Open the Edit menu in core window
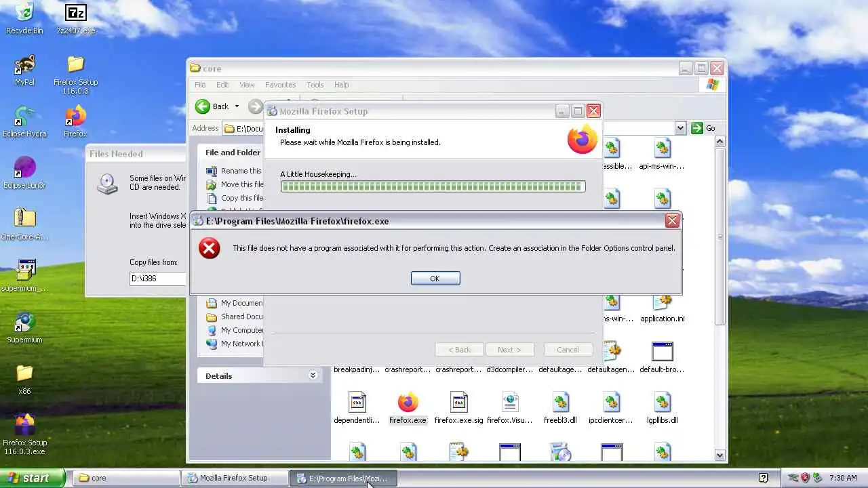This screenshot has width=868, height=488. [222, 85]
